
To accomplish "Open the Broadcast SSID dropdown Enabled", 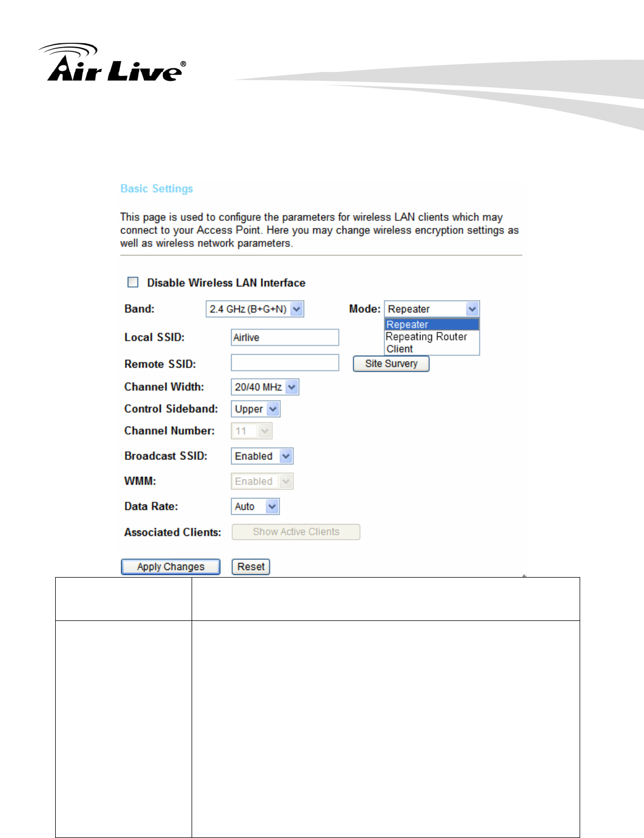I will (262, 456).
